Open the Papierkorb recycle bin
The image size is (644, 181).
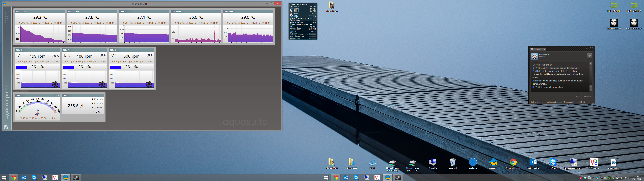(x=452, y=163)
